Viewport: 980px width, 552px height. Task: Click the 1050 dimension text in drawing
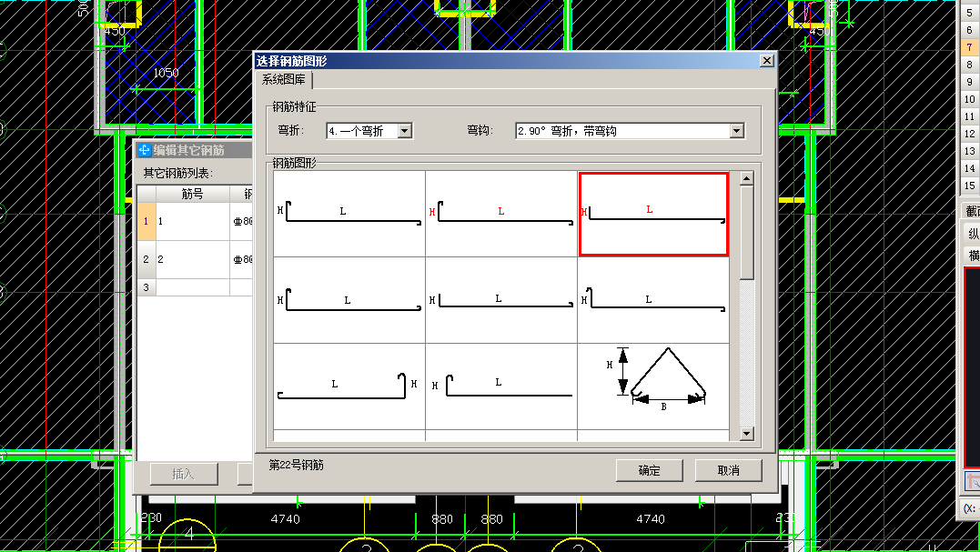[x=167, y=73]
